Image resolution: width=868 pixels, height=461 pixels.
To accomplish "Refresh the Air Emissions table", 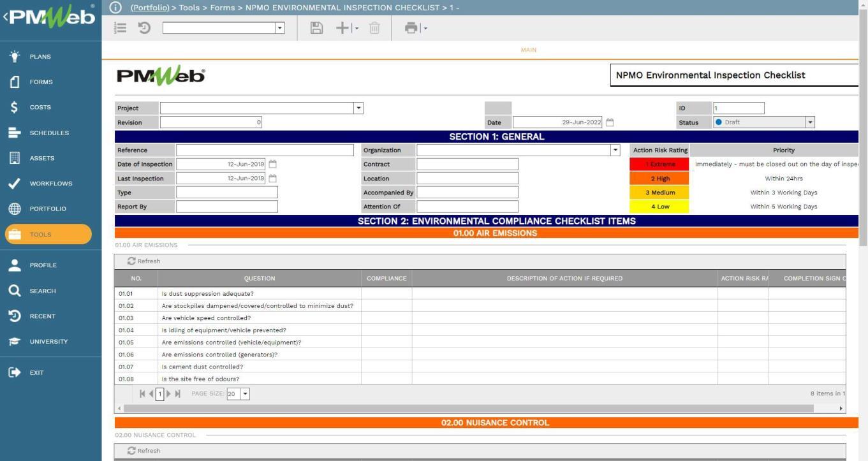I will point(143,261).
